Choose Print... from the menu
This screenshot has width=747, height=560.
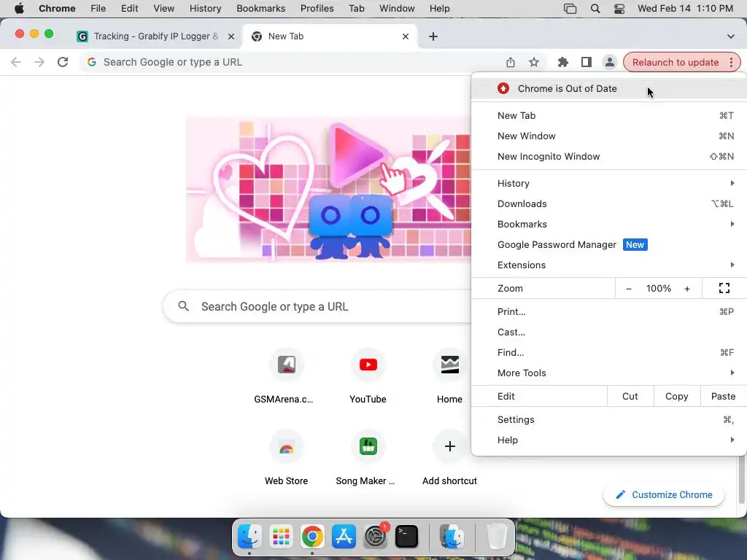tap(609, 312)
